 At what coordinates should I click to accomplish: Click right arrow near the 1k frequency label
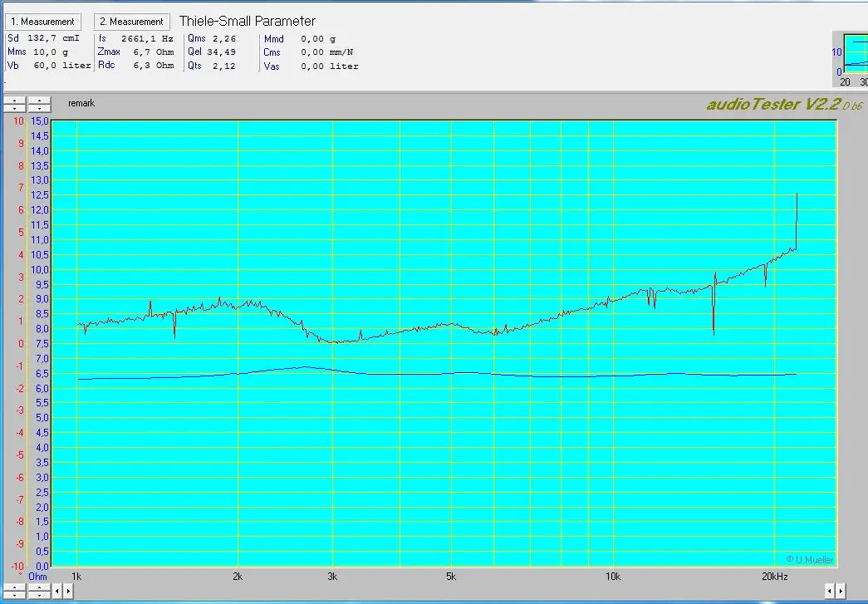pyautogui.click(x=68, y=591)
